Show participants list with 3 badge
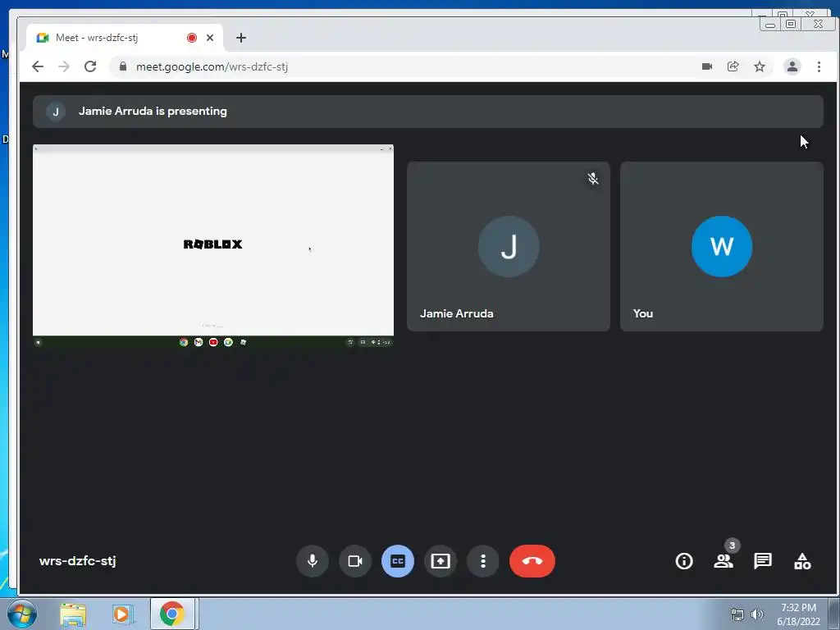The height and width of the screenshot is (630, 840). click(x=724, y=560)
